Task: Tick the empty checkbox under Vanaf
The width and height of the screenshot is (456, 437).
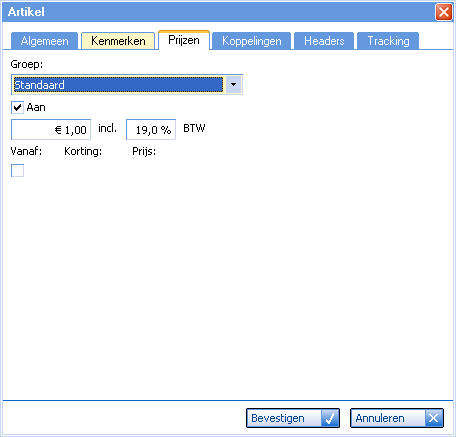Action: click(17, 170)
